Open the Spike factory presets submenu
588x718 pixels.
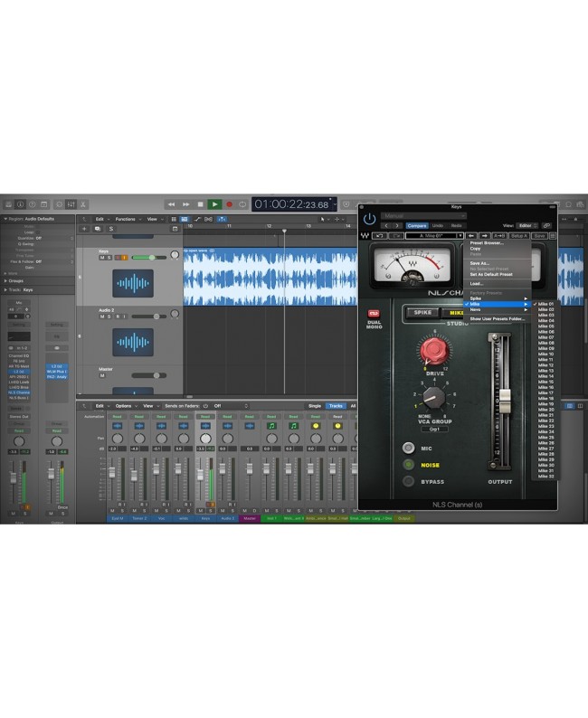[x=498, y=298]
